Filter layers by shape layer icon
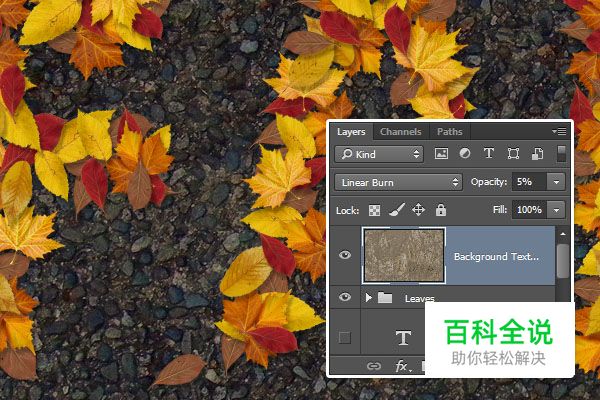The height and width of the screenshot is (400, 600). tap(513, 154)
